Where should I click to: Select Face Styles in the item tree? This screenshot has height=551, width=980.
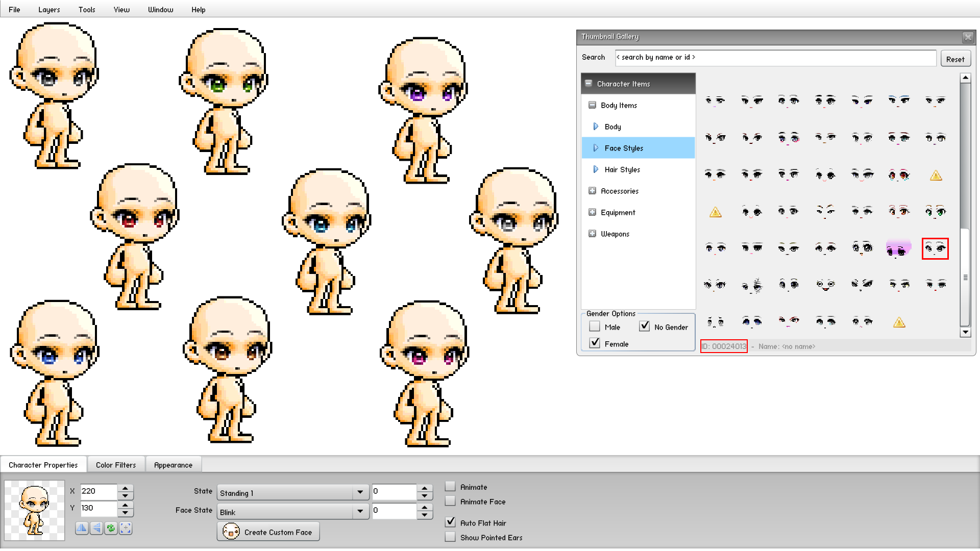(638, 148)
